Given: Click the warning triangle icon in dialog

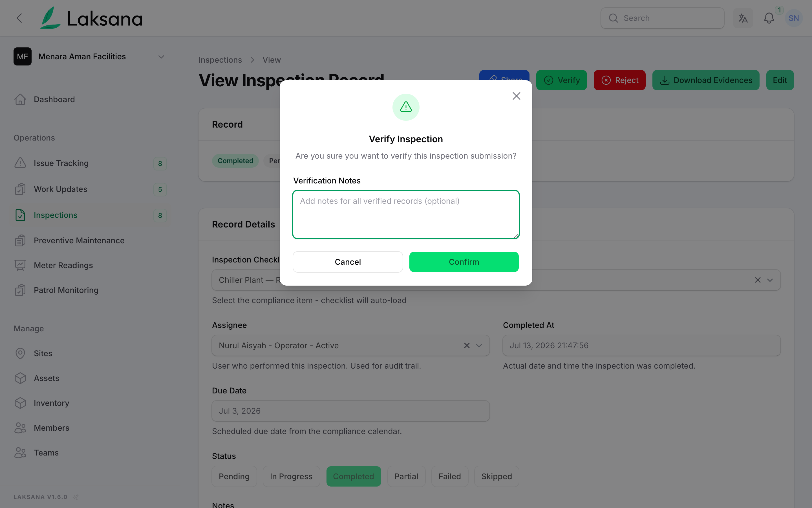Looking at the screenshot, I should click(x=406, y=107).
